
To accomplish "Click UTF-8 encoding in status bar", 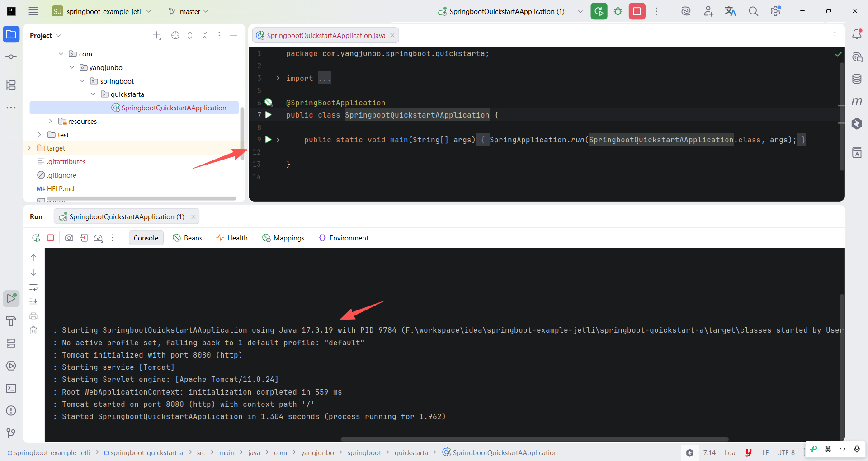I will [786, 452].
